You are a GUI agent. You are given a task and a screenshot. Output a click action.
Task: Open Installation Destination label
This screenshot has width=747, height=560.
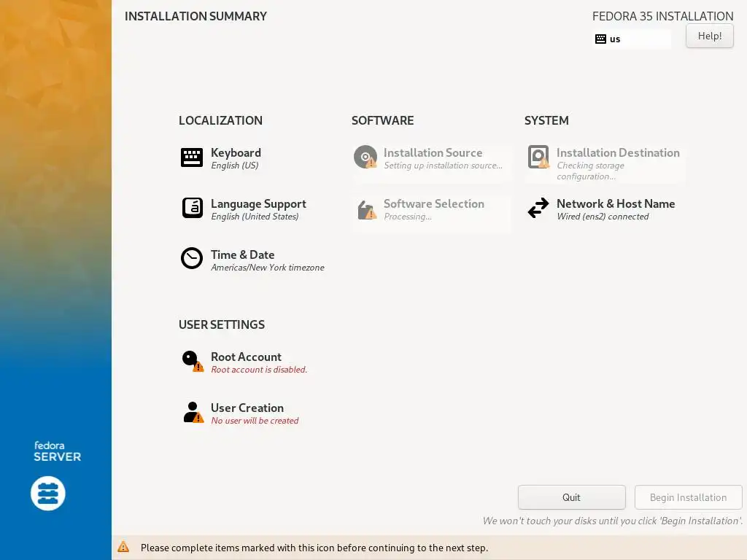(x=618, y=153)
